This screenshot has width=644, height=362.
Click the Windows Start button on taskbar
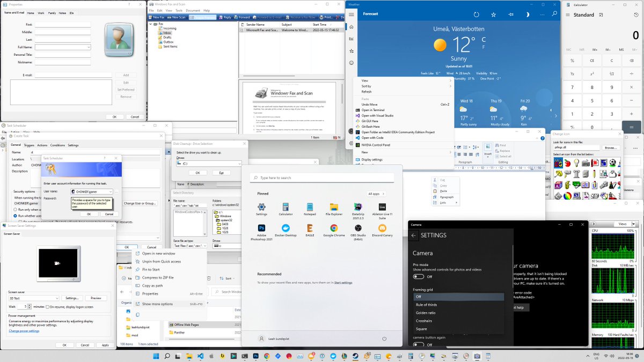(x=156, y=356)
